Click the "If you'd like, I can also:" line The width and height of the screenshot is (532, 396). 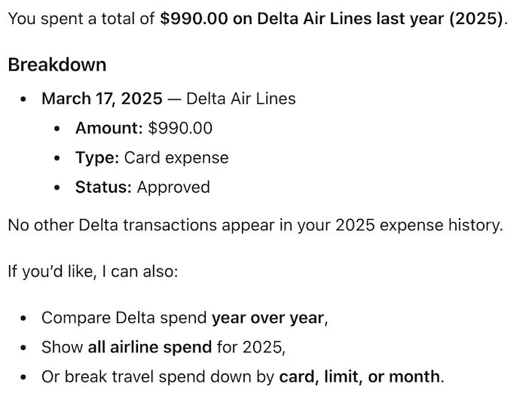93,271
